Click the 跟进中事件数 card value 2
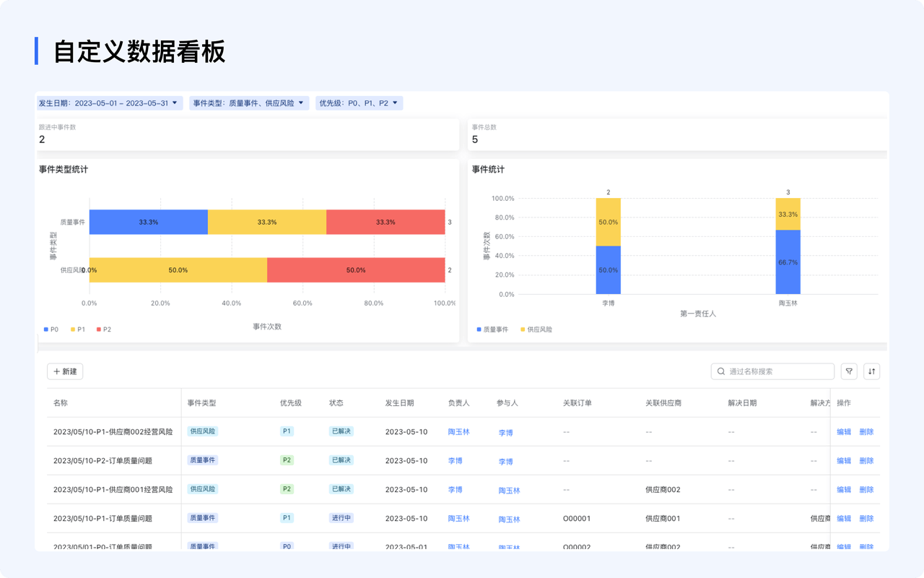 [42, 139]
